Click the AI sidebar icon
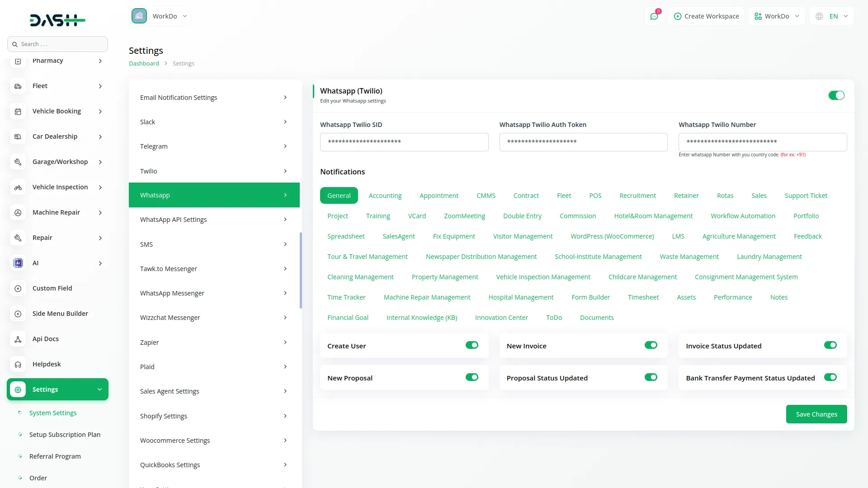This screenshot has width=868, height=488. 18,263
